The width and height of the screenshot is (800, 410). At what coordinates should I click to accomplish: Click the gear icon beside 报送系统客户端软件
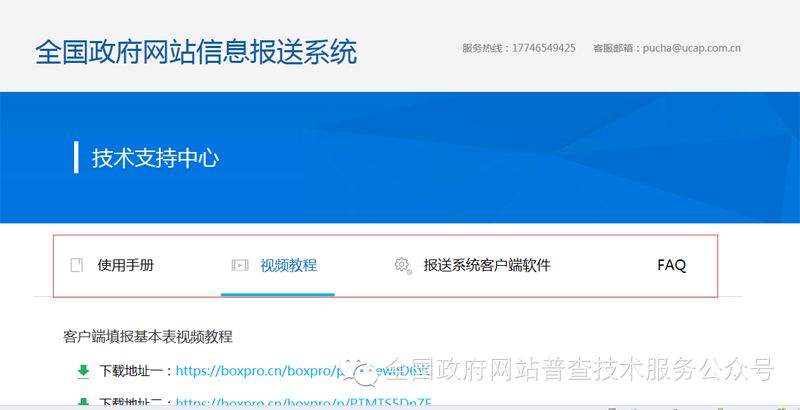click(402, 265)
